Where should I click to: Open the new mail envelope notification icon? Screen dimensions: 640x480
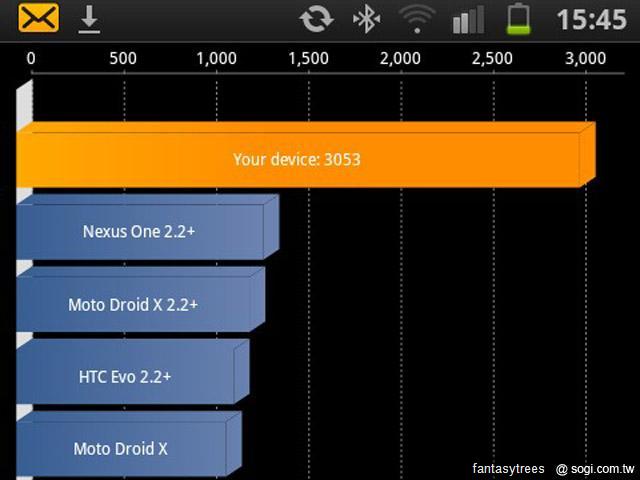coord(38,18)
